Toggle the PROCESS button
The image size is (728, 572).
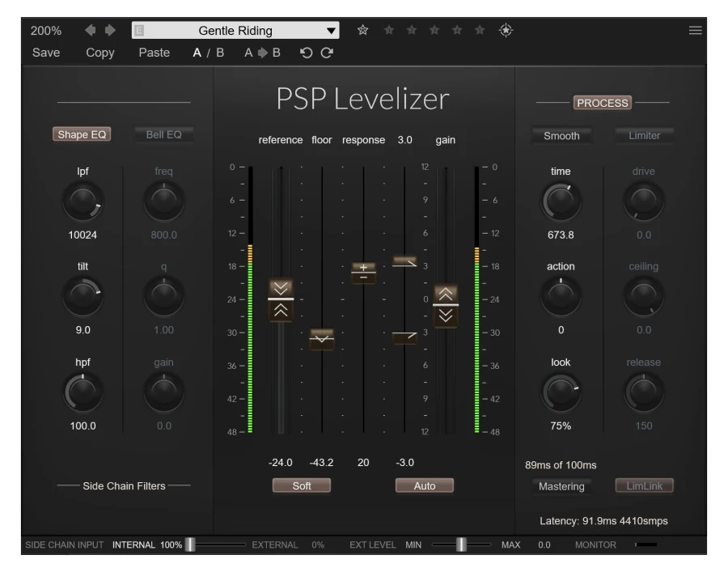[x=603, y=103]
